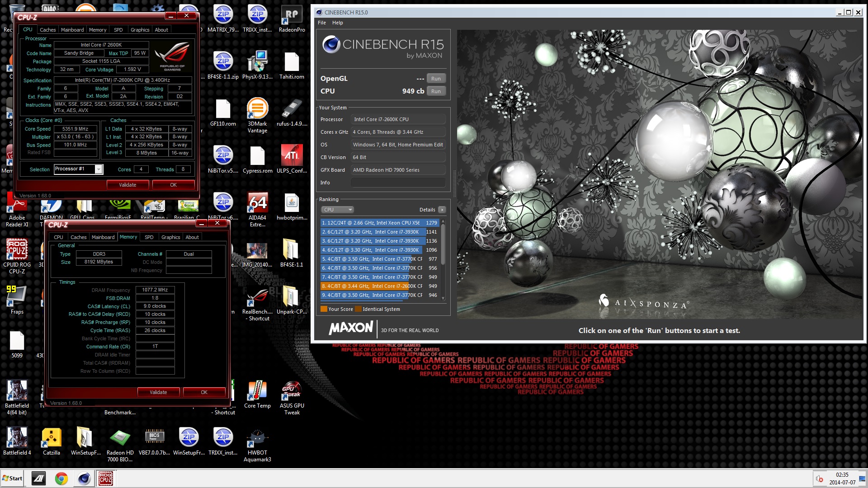868x488 pixels.
Task: Launch PhysX-9.13 installer icon
Action: point(257,66)
